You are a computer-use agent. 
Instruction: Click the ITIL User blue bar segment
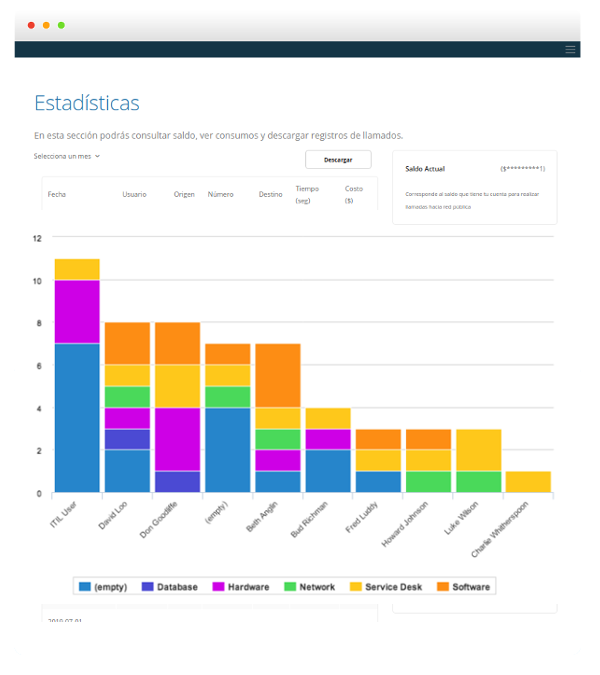tap(77, 418)
